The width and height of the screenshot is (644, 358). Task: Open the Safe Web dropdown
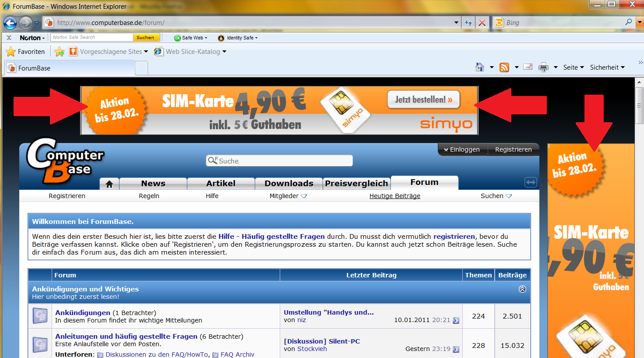tap(191, 38)
